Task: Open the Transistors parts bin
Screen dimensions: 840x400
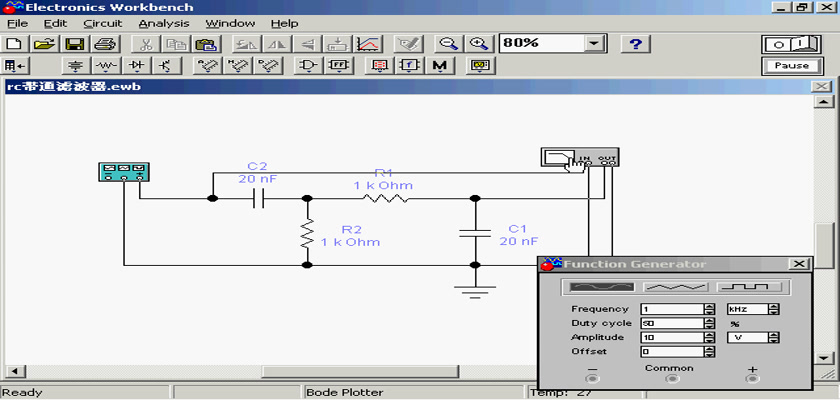Action: point(167,66)
